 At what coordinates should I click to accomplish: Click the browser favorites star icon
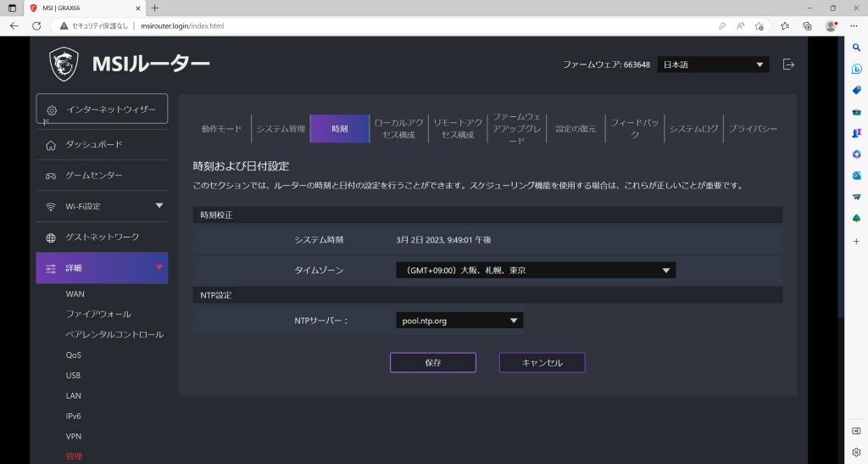pyautogui.click(x=759, y=26)
